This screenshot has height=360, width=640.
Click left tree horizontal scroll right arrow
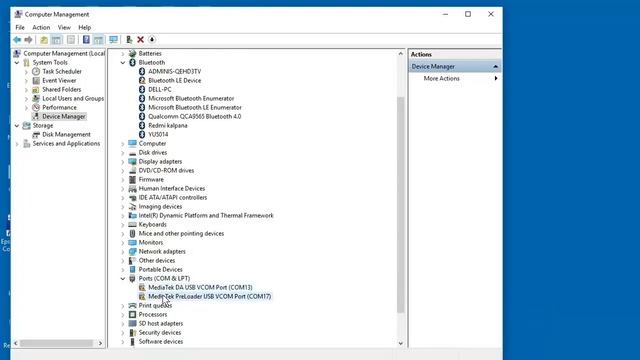[x=100, y=343]
